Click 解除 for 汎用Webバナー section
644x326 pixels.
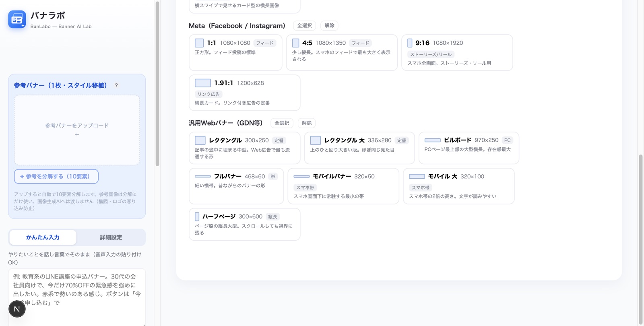point(307,123)
